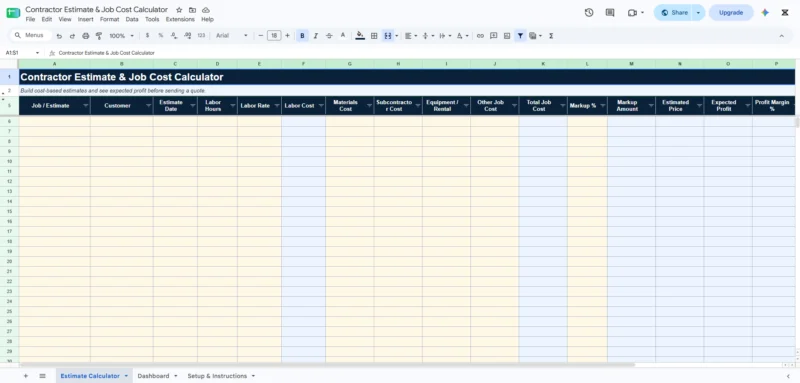800x383 pixels.
Task: Collapse the toolbar with the chevron
Action: tap(781, 36)
